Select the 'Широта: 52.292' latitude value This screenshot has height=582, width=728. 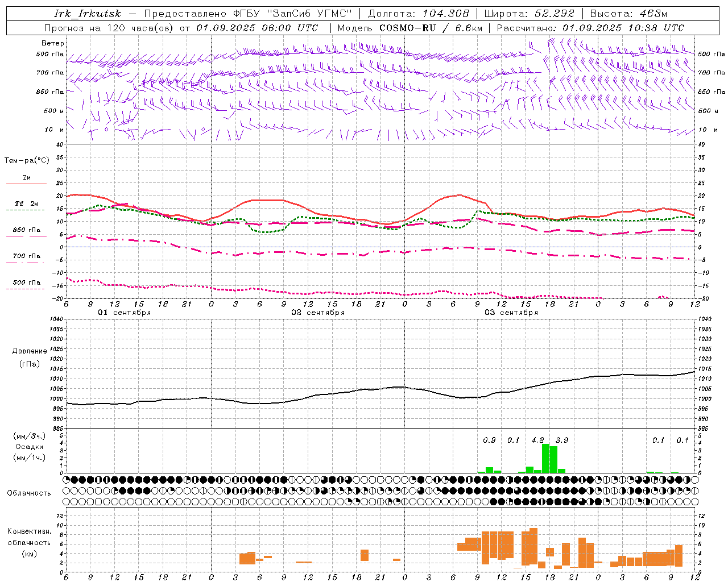pyautogui.click(x=530, y=14)
